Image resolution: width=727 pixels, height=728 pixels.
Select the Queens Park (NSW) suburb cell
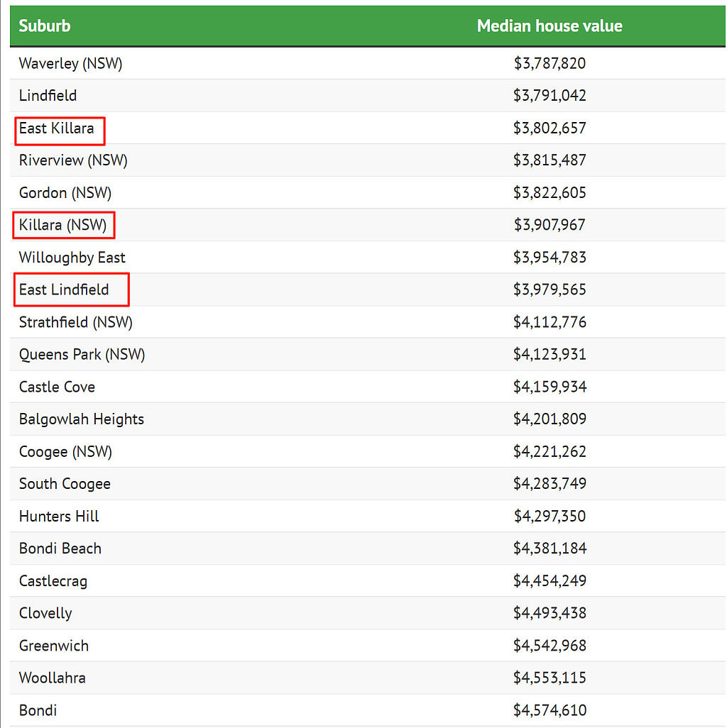pyautogui.click(x=82, y=355)
